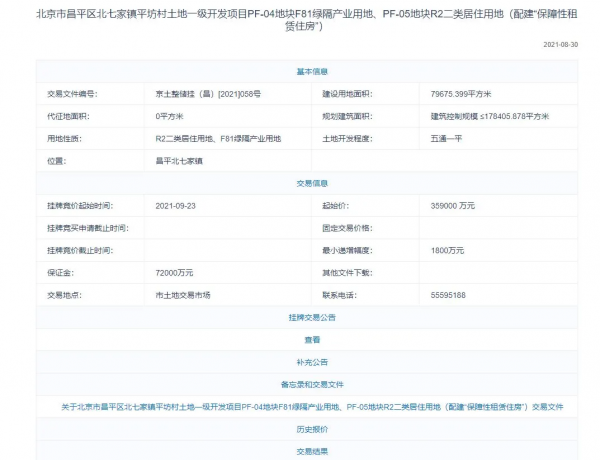Select the label 其他文件下载:
600x460 pixels.
[x=347, y=273]
